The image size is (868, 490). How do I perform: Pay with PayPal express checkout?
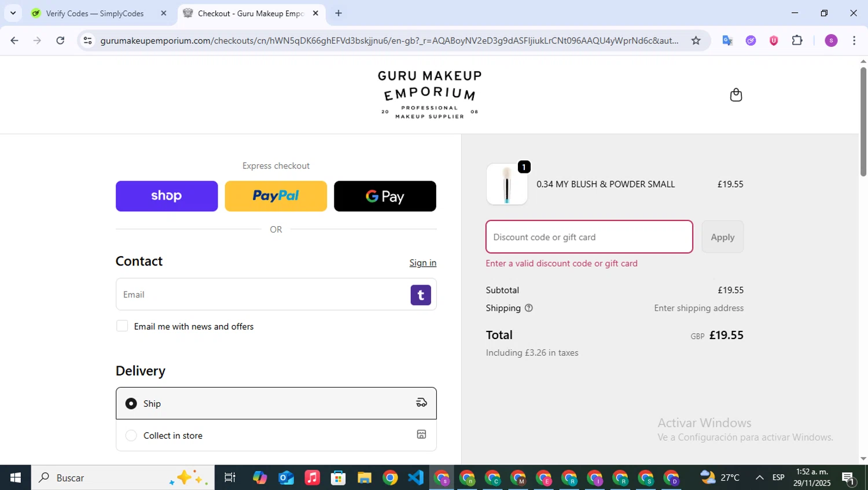275,196
